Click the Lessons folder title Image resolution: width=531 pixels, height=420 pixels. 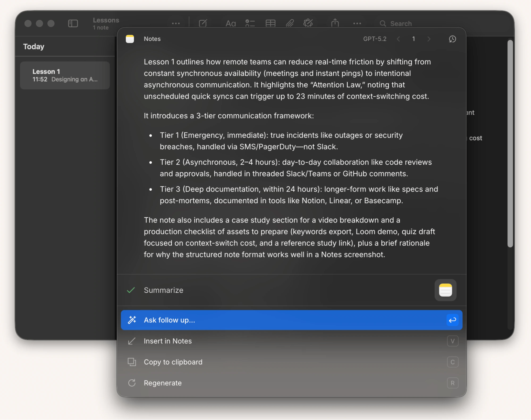click(106, 20)
